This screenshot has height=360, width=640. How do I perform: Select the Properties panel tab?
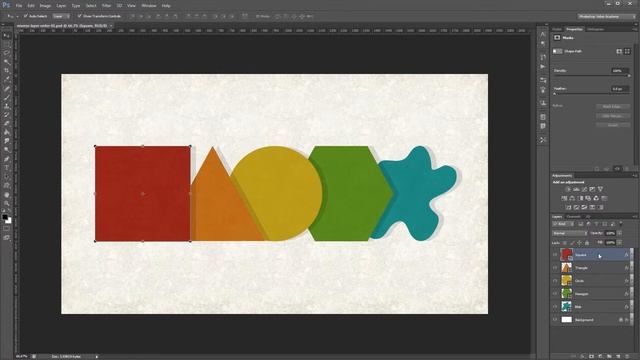tap(574, 29)
